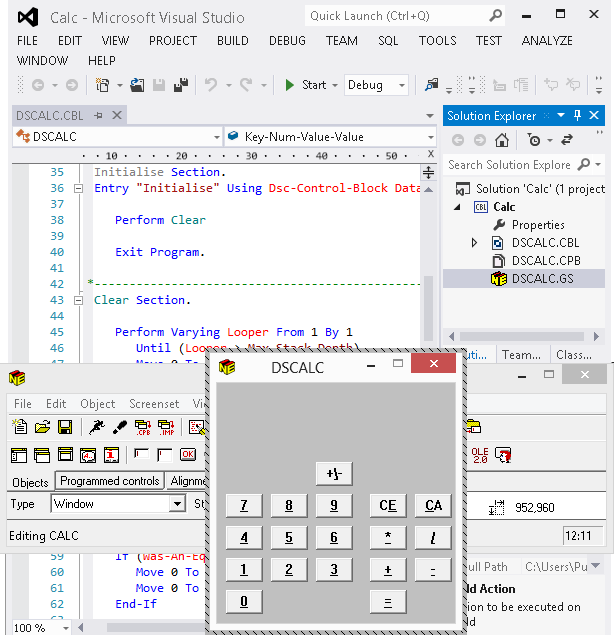Click the floppy disk icon in Dialog System
The height and width of the screenshot is (635, 614).
(64, 427)
